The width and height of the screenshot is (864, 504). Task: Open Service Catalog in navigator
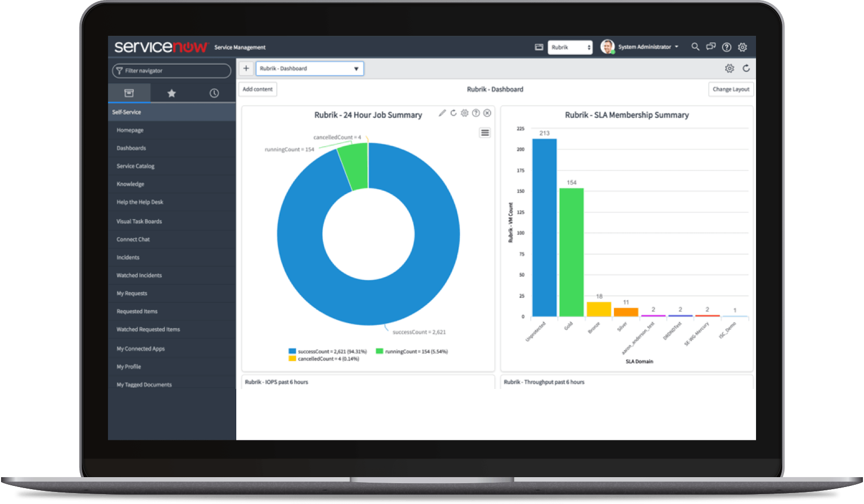click(x=135, y=167)
